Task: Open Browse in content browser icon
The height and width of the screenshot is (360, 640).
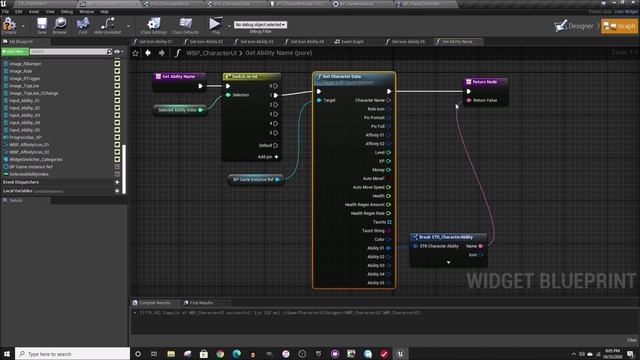Action: 60,24
